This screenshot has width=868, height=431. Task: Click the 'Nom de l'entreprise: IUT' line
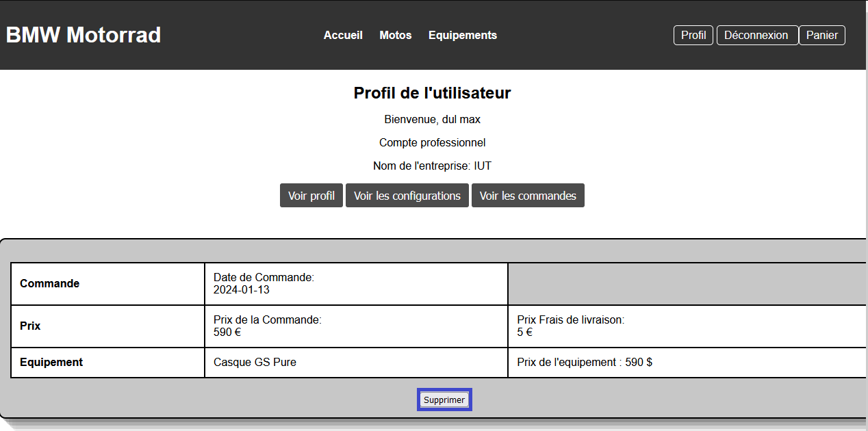[x=432, y=166]
